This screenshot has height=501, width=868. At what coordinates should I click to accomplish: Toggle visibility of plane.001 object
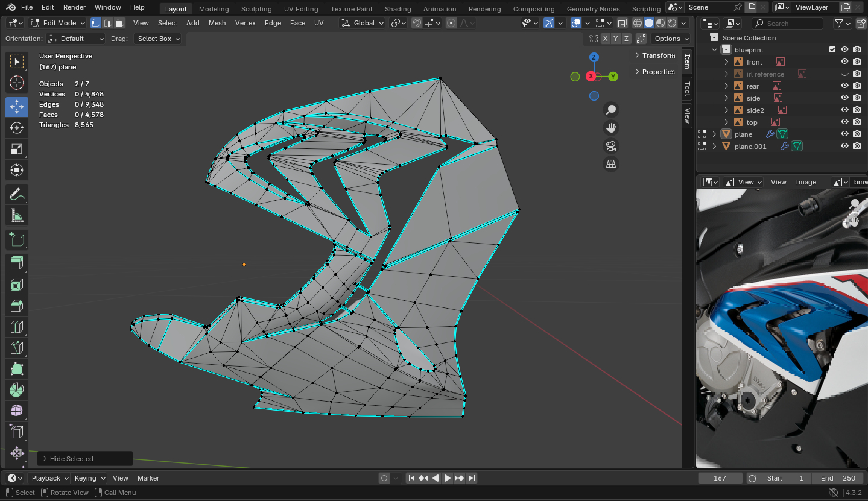[844, 147]
